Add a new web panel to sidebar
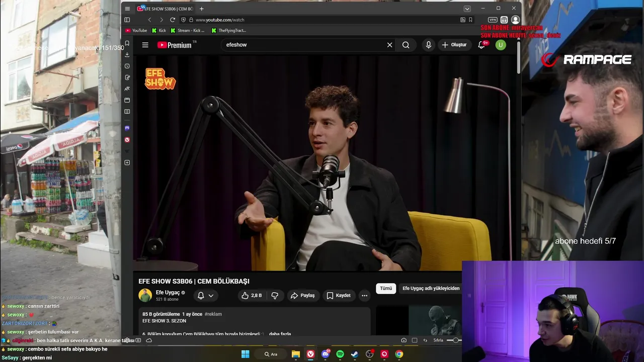 (127, 162)
